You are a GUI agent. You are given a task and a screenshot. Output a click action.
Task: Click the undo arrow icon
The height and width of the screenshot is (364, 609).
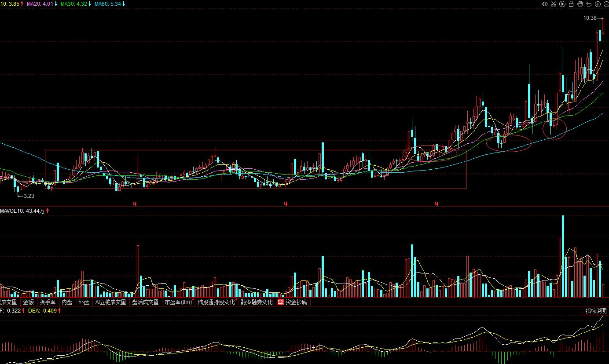click(589, 4)
